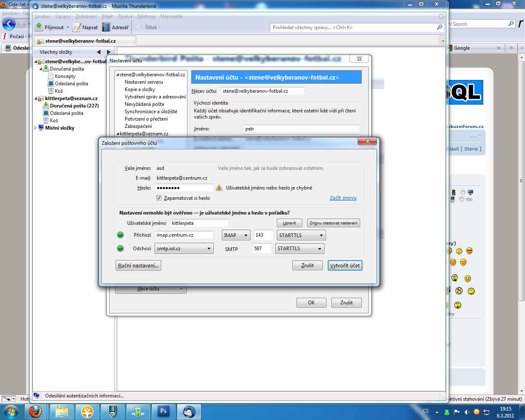Viewport: 525px width, 420px height.
Task: Open incoming STARTTLS security dropdown
Action: tap(301, 235)
